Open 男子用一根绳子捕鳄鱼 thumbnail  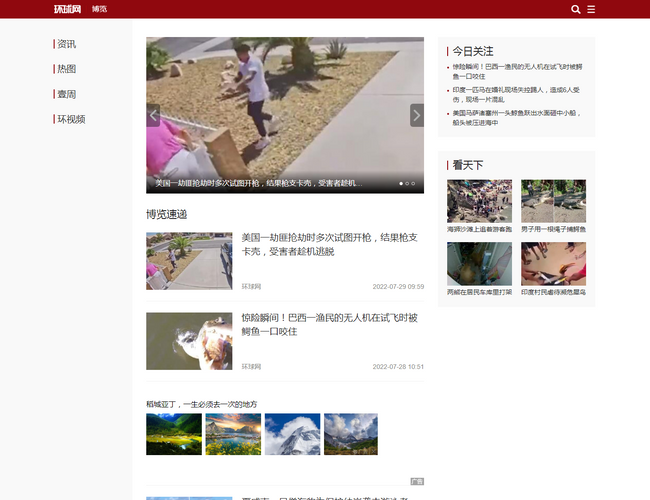553,201
